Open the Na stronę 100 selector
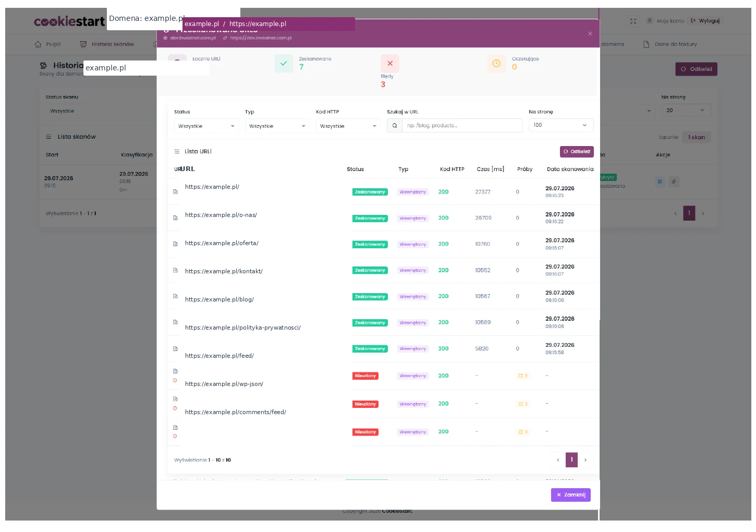756x532 pixels. coord(561,125)
